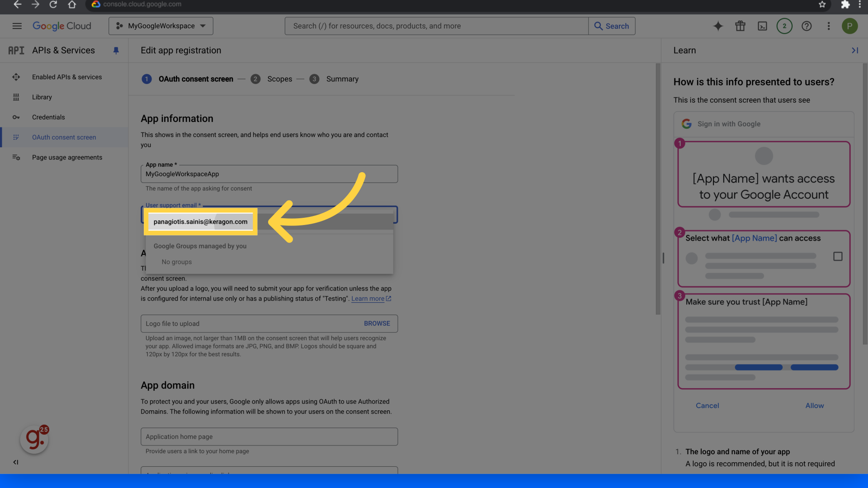The height and width of the screenshot is (488, 868).
Task: Go to Enabled APIs & services
Action: point(67,77)
